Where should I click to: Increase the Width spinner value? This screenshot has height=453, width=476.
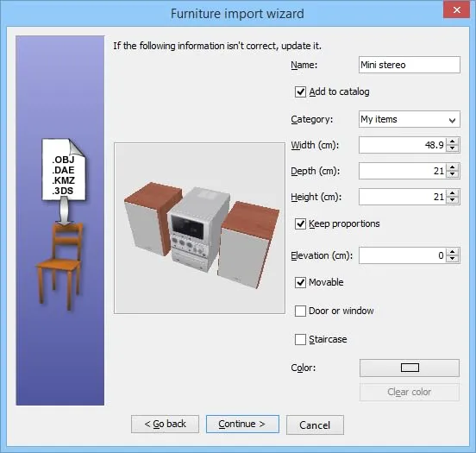(453, 142)
